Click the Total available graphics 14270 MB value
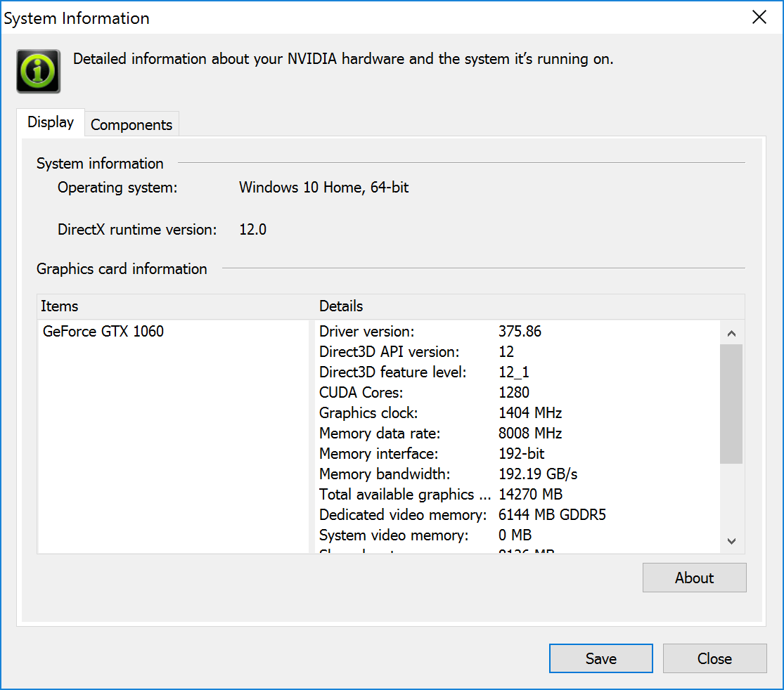Viewport: 784px width, 690px height. (530, 494)
